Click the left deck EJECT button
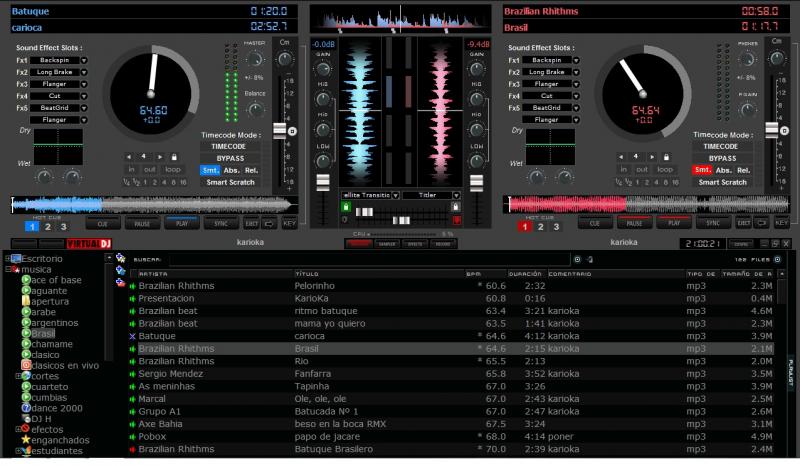 tap(252, 223)
